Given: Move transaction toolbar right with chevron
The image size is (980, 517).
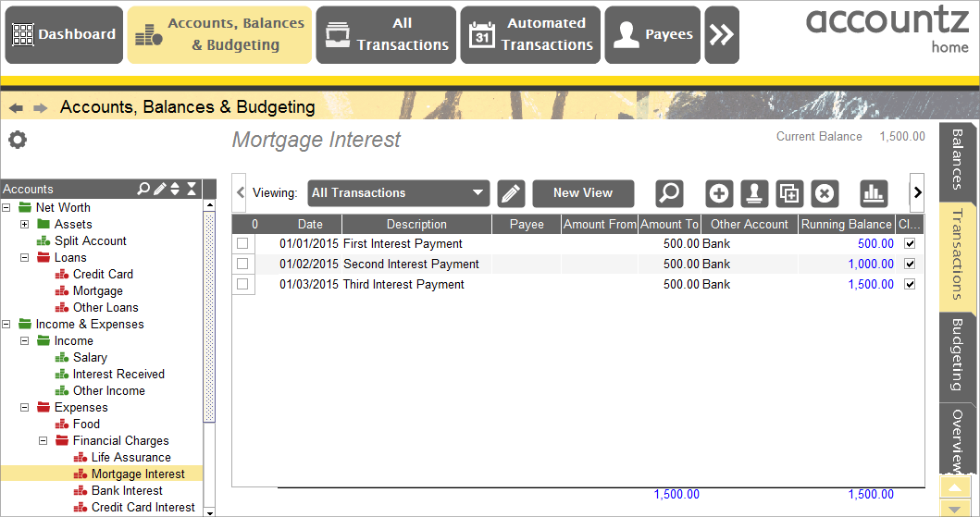Looking at the screenshot, I should coord(917,193).
